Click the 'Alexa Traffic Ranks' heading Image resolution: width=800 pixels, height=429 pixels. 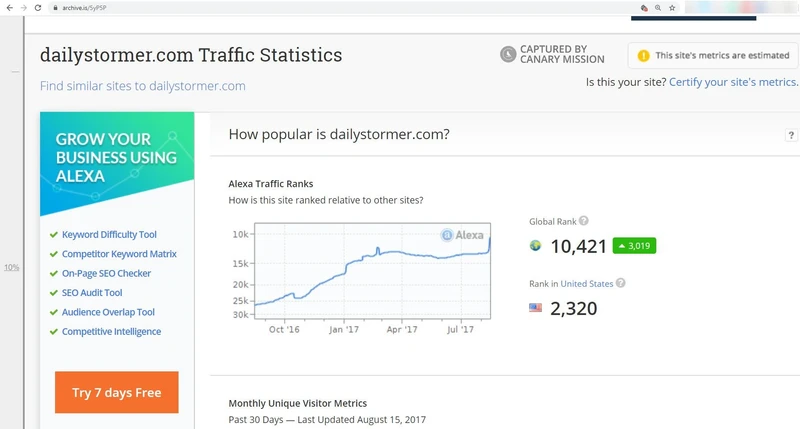tap(271, 184)
